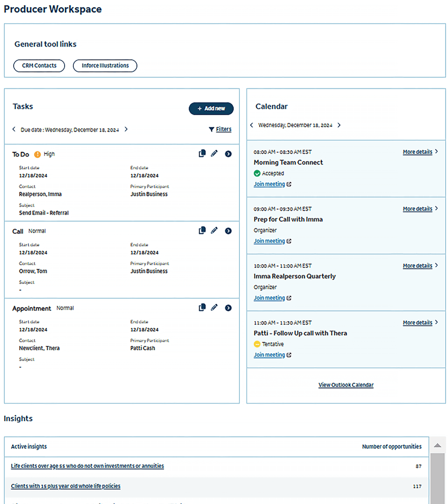Open CRM Contacts tool link
Image resolution: width=448 pixels, height=504 pixels.
[39, 66]
